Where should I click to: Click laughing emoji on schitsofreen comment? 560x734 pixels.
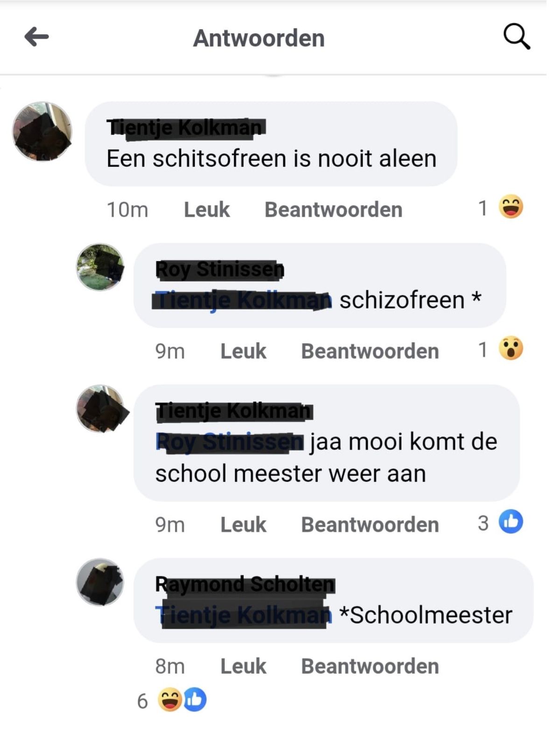[511, 207]
